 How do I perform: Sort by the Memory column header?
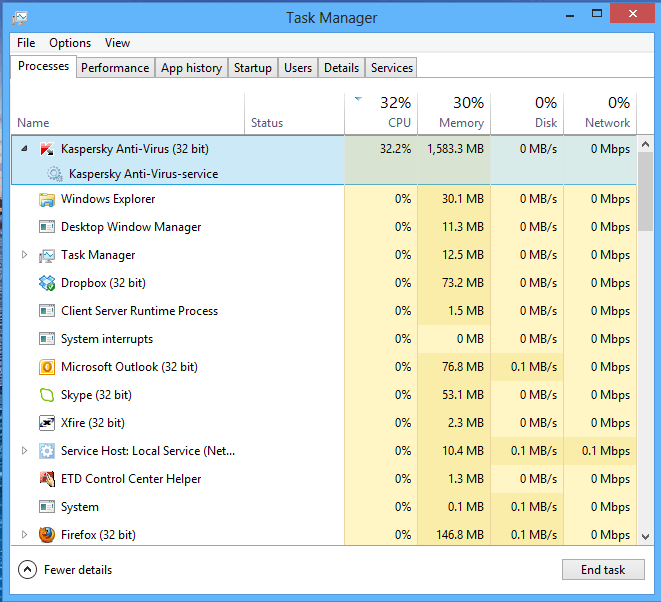point(454,114)
